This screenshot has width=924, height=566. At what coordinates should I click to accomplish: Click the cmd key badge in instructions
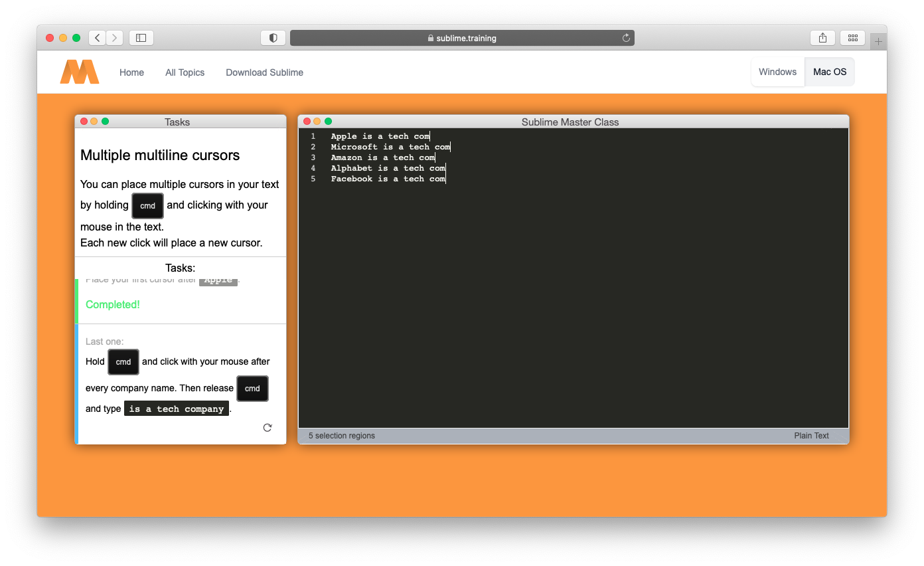click(147, 206)
